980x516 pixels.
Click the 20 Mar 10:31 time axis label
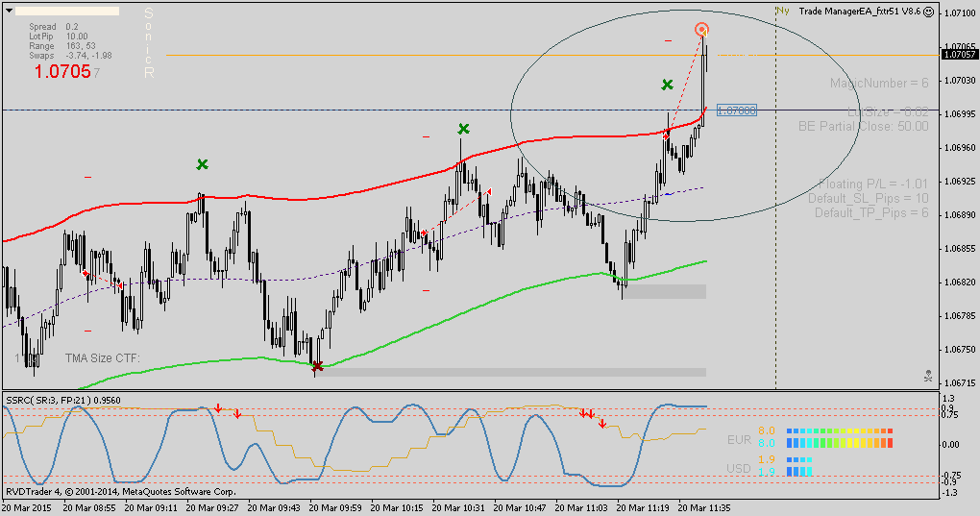458,508
